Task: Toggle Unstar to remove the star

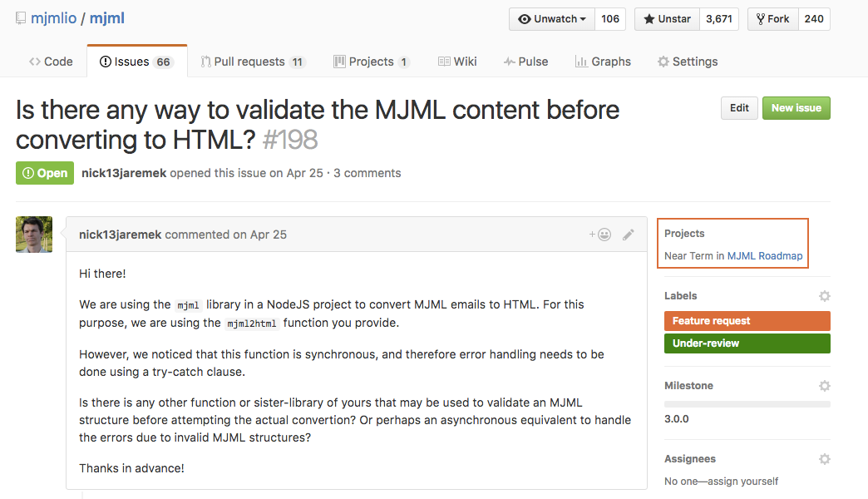Action: click(x=666, y=18)
